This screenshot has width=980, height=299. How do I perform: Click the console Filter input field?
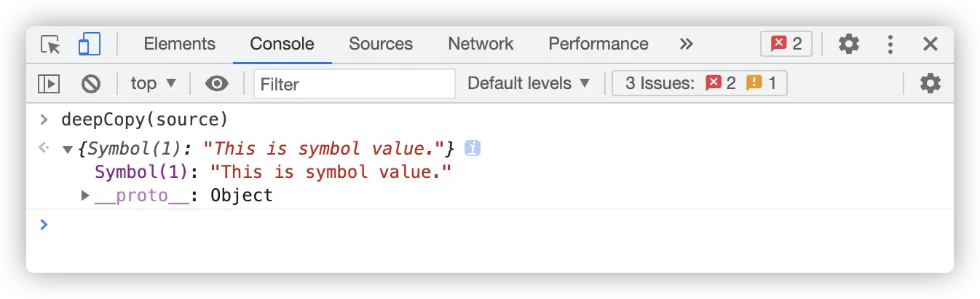point(354,84)
